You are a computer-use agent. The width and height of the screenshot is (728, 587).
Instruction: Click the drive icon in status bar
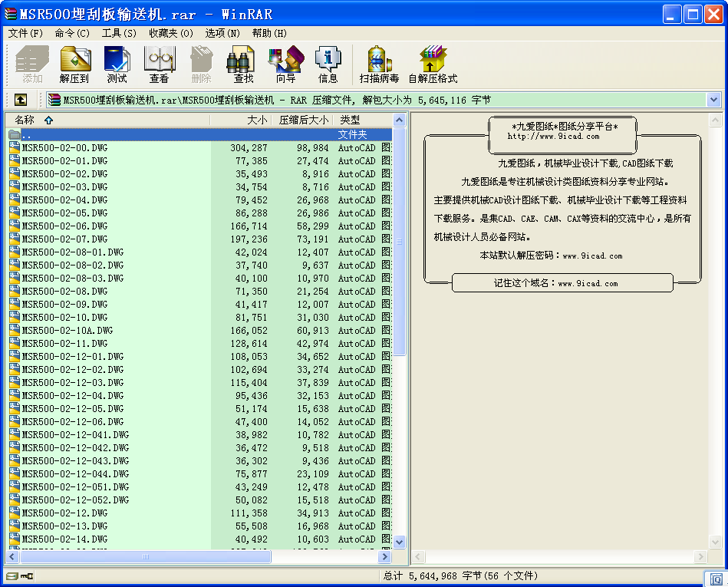coord(12,575)
